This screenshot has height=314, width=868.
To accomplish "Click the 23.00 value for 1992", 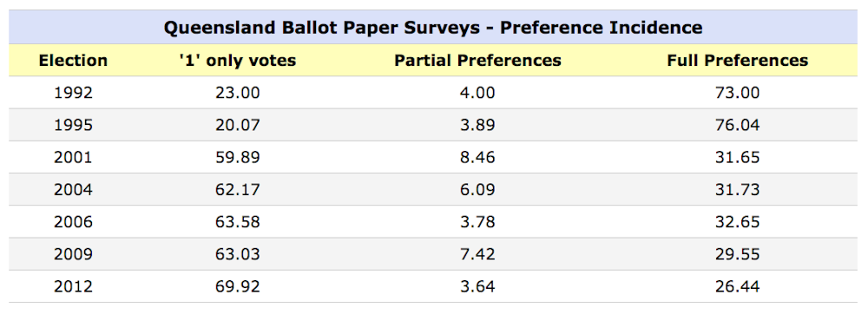I will (238, 92).
